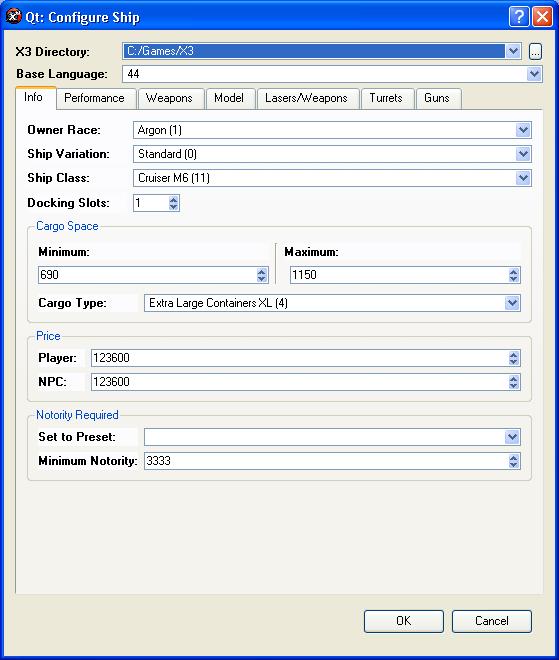Confirm with the OK button
The height and width of the screenshot is (660, 559).
tap(404, 621)
